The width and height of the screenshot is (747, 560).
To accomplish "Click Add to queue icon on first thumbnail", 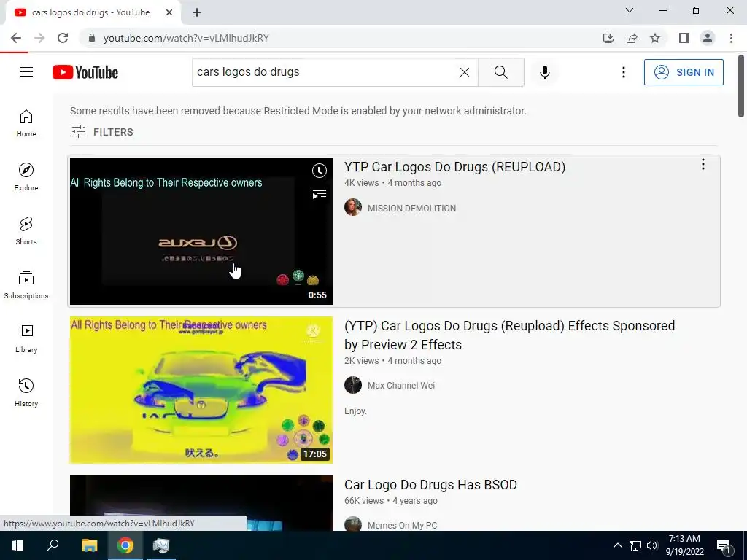I will click(320, 194).
